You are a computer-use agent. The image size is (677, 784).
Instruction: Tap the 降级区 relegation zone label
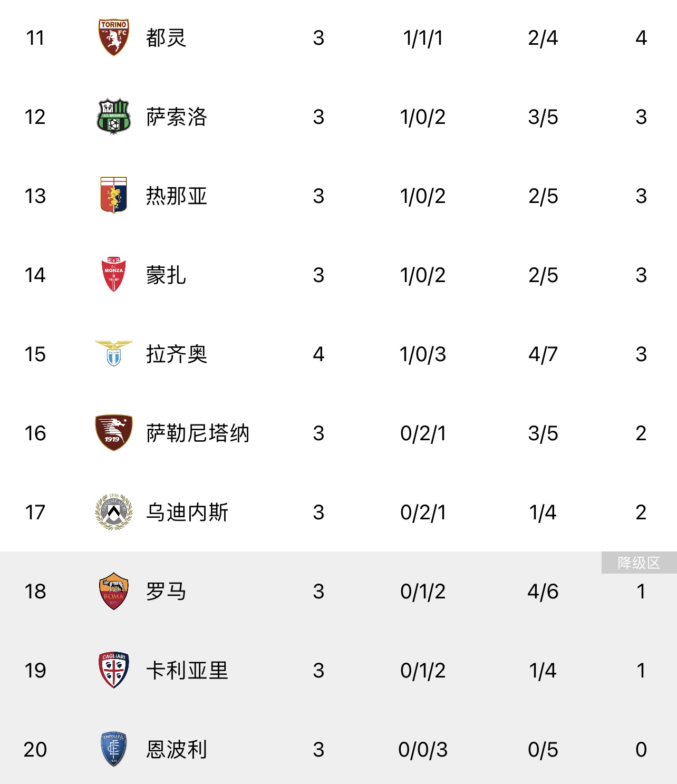click(639, 563)
